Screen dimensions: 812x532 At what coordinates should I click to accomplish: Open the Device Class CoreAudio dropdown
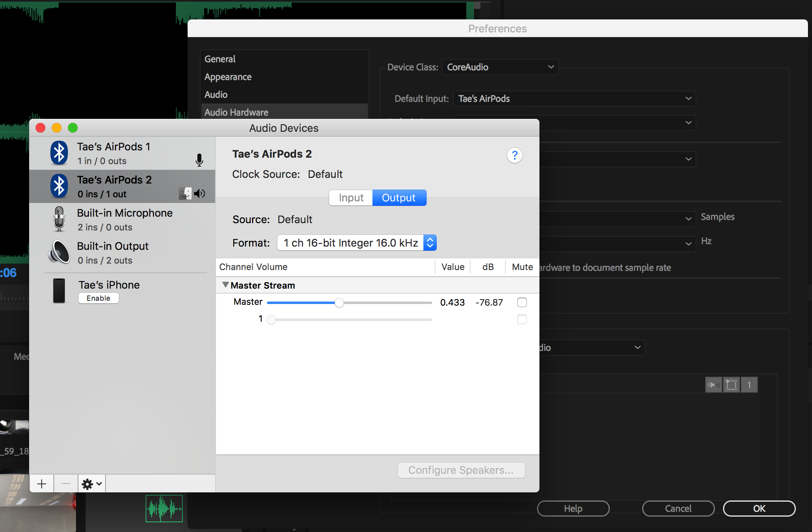(x=500, y=67)
